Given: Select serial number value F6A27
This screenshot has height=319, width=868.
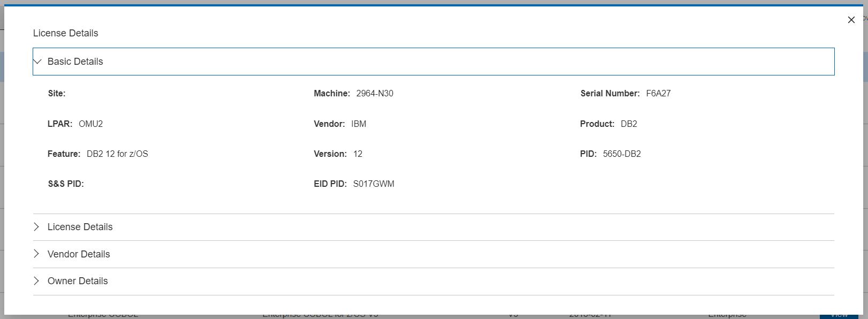Looking at the screenshot, I should pos(658,93).
